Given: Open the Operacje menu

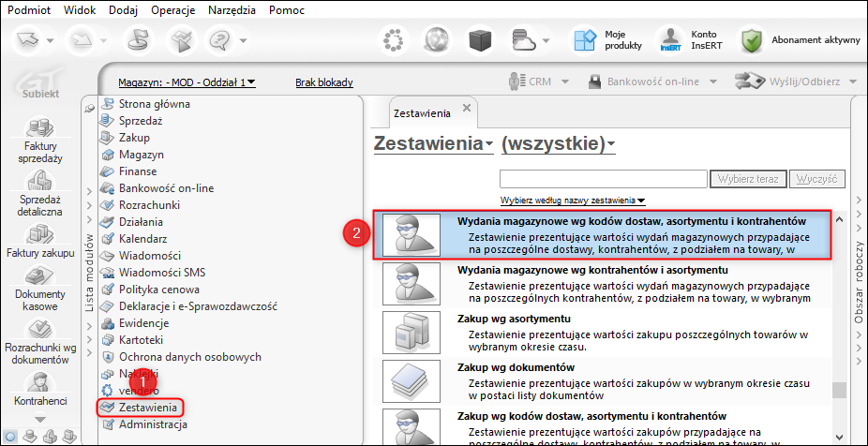Looking at the screenshot, I should pos(173,10).
